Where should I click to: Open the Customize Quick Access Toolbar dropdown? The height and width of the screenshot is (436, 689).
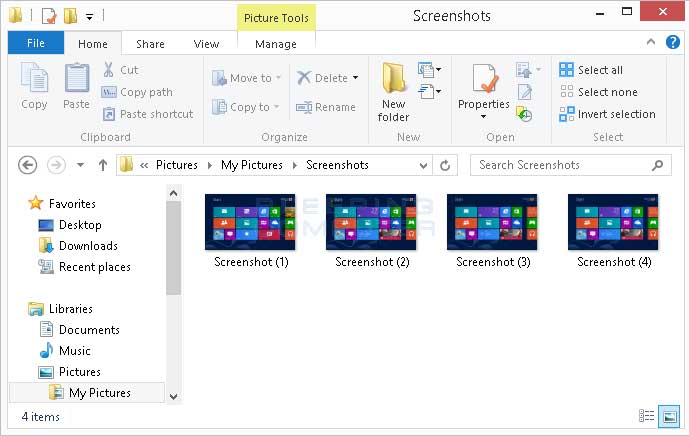(x=89, y=17)
